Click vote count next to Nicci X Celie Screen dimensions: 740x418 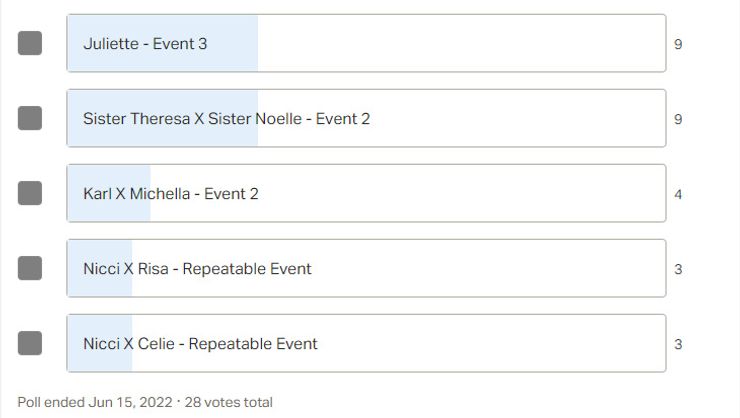678,344
